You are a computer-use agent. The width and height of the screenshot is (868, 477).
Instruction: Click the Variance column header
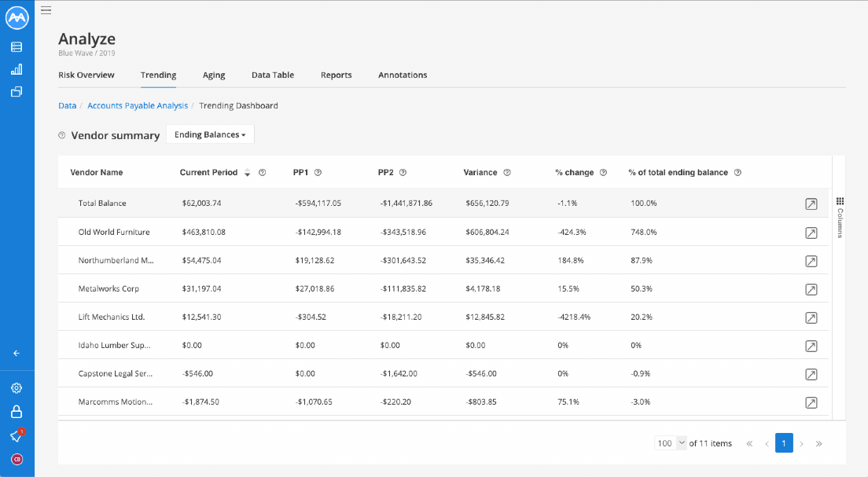480,173
